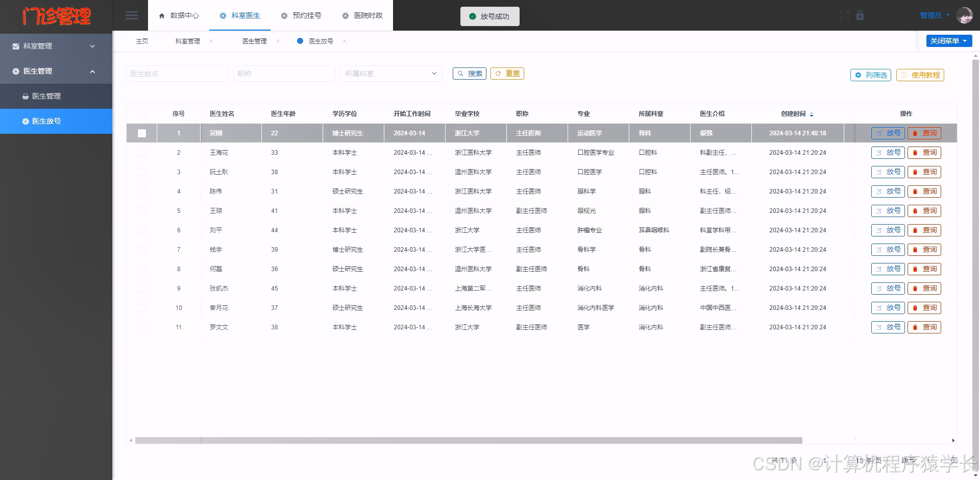The width and height of the screenshot is (980, 480).
Task: Sort by the 创建时间 column arrows
Action: pos(812,114)
